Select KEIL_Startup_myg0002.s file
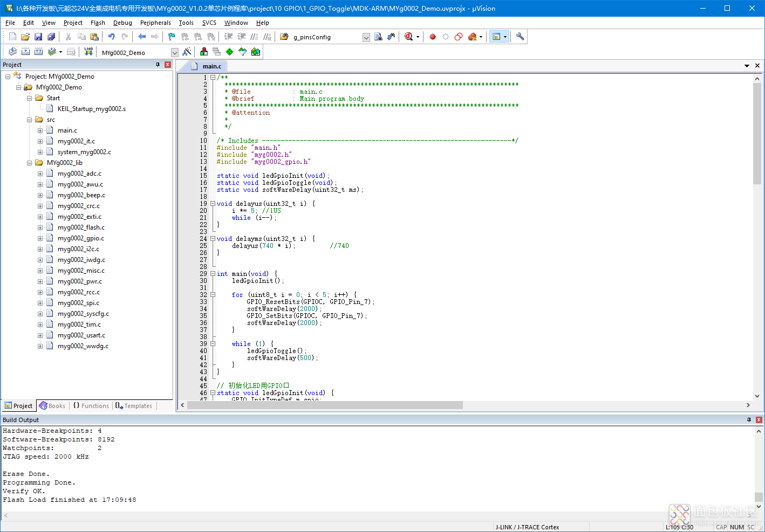765x532 pixels. tap(92, 109)
